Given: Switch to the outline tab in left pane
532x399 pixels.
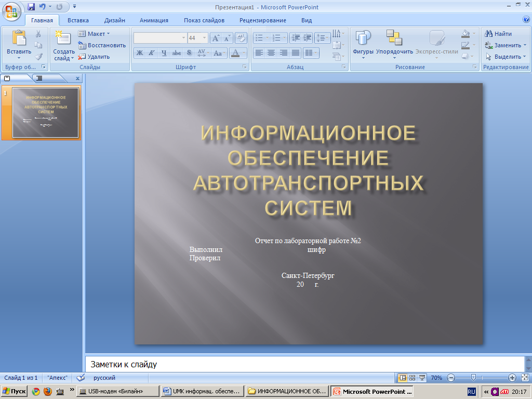Looking at the screenshot, I should click(x=39, y=78).
